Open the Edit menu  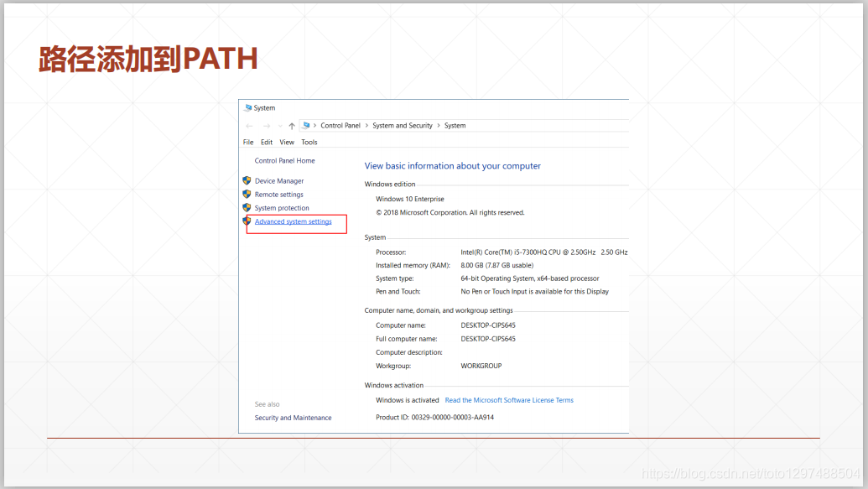click(266, 143)
